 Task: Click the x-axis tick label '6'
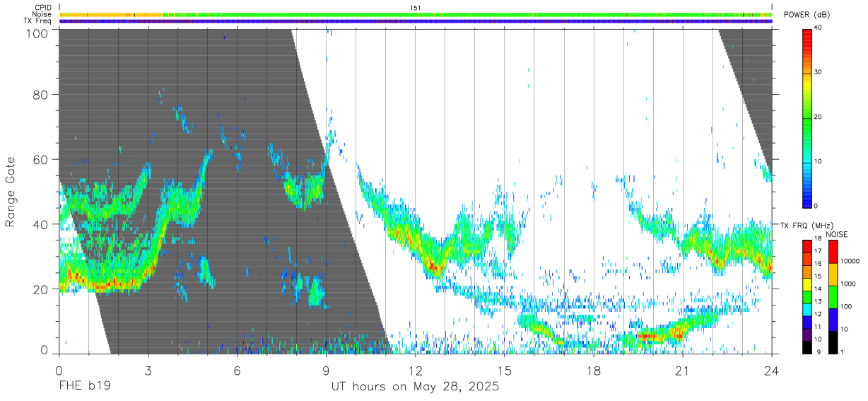point(237,372)
